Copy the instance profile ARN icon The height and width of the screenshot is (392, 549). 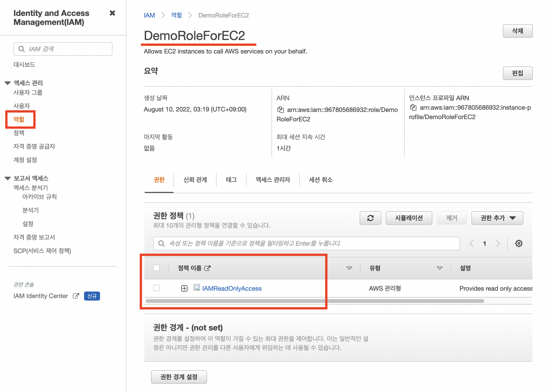[413, 107]
